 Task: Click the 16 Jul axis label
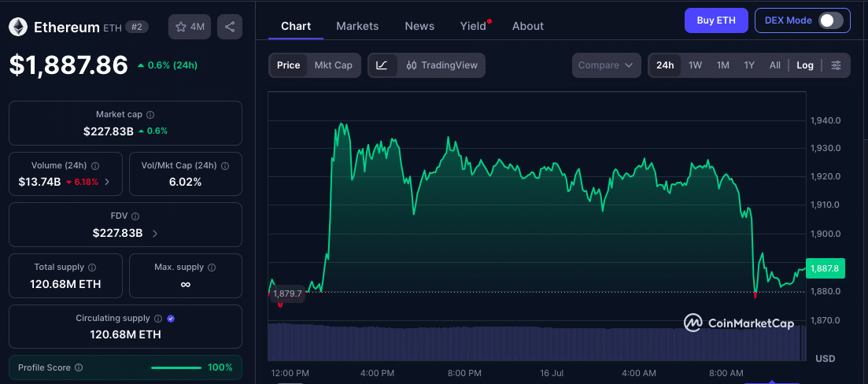click(552, 373)
